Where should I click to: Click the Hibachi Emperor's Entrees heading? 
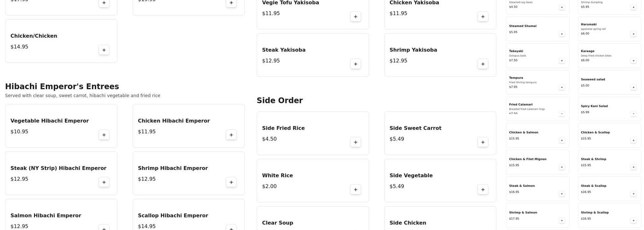tap(62, 86)
